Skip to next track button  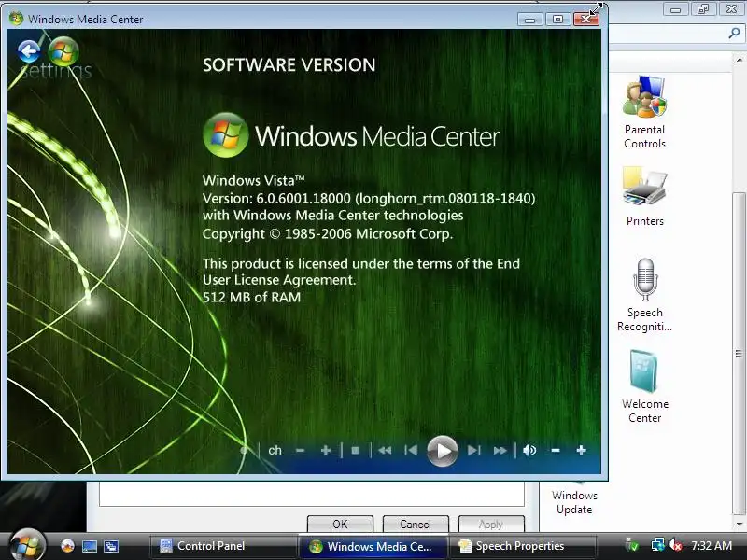(x=474, y=451)
